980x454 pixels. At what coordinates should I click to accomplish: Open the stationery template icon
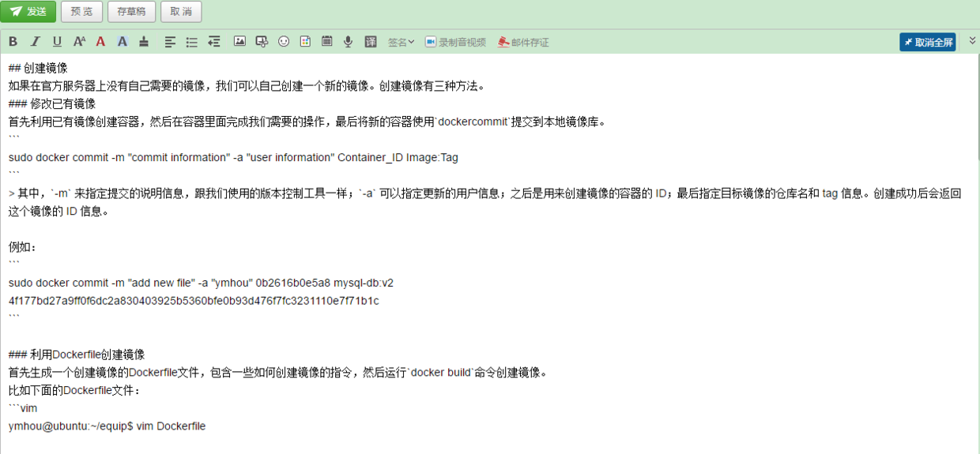coord(305,42)
